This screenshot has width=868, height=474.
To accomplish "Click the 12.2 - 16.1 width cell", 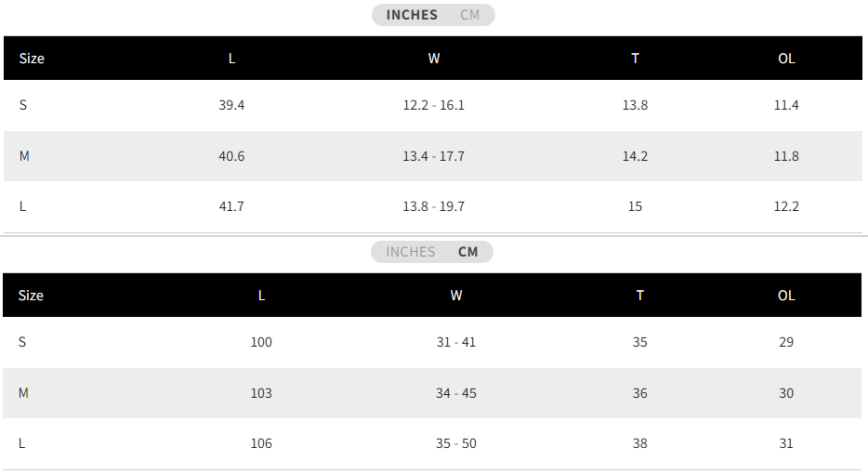I will point(433,105).
